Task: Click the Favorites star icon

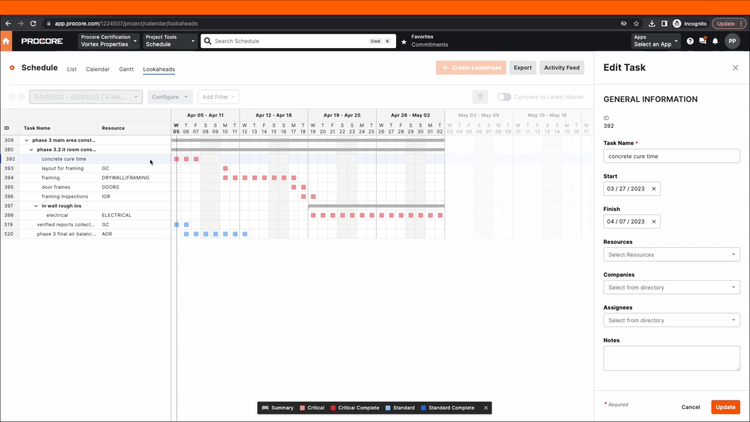Action: pyautogui.click(x=404, y=42)
